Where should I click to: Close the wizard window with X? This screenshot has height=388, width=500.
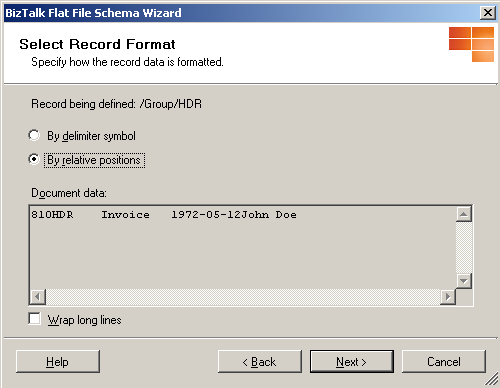click(488, 13)
